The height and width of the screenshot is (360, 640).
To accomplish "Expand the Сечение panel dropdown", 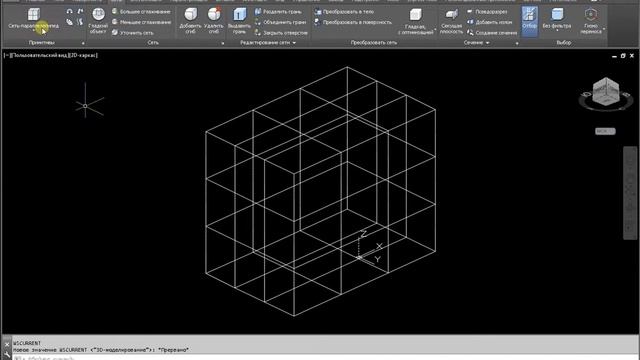I will point(476,42).
